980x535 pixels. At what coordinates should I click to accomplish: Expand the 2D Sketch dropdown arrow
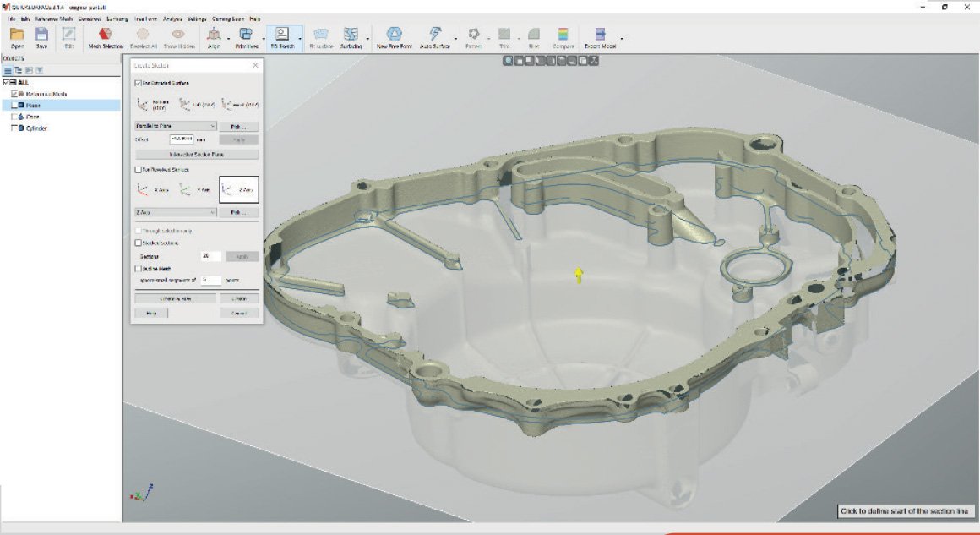[300, 40]
